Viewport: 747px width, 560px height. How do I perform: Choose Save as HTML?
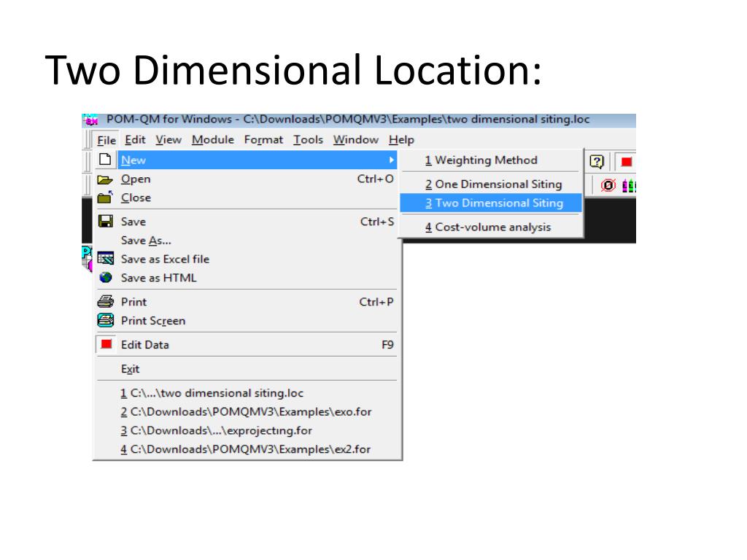pyautogui.click(x=247, y=278)
